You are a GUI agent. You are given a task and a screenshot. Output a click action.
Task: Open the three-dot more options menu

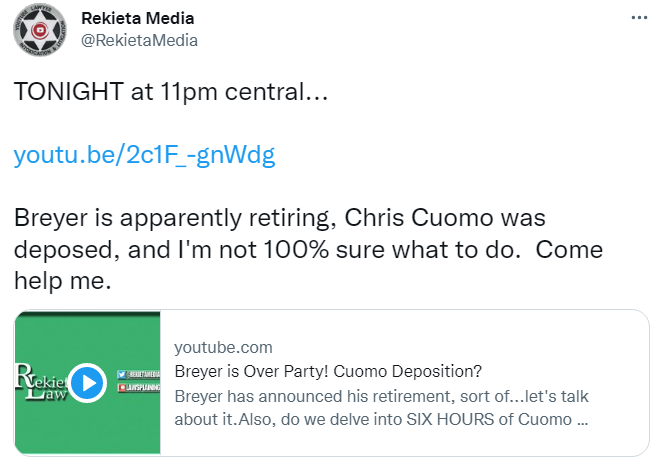click(639, 18)
